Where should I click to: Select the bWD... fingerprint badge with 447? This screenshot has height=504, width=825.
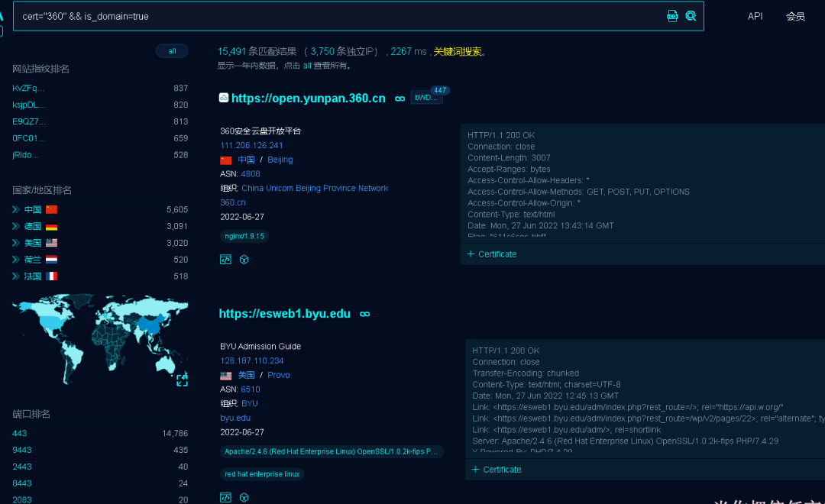coord(426,97)
